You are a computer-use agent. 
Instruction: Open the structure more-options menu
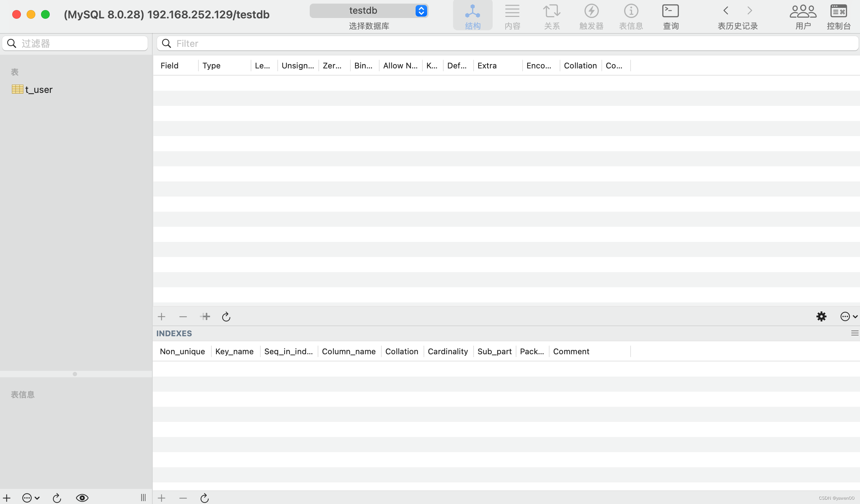[x=849, y=317]
